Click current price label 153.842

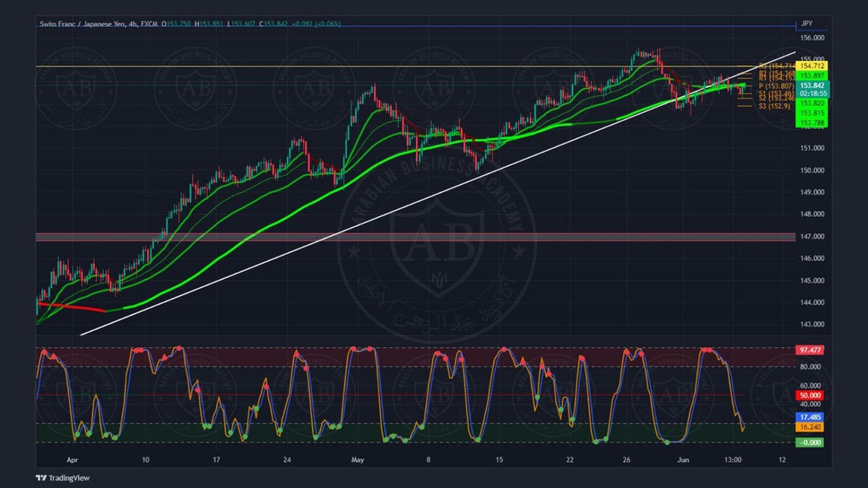click(812, 86)
